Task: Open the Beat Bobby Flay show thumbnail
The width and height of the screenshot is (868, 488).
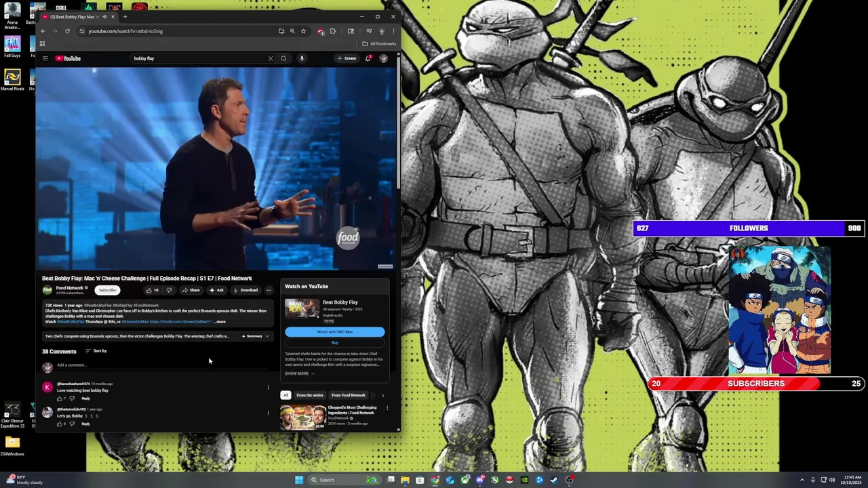Action: (x=302, y=308)
